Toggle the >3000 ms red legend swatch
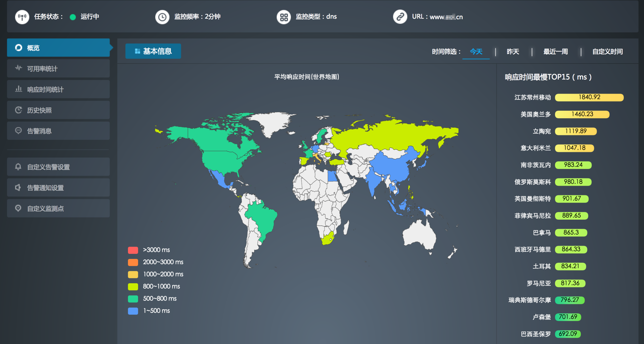 tap(133, 250)
